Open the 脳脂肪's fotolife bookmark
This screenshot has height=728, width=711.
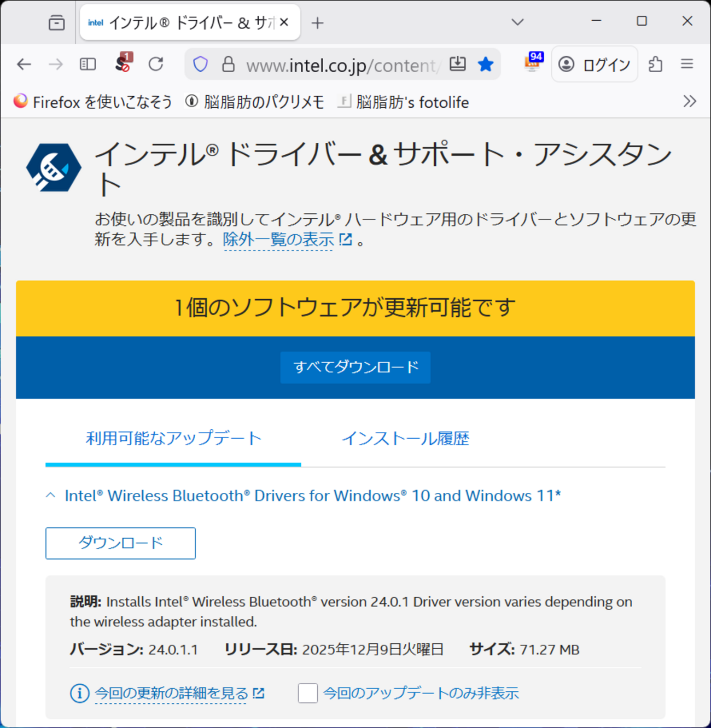pyautogui.click(x=404, y=102)
